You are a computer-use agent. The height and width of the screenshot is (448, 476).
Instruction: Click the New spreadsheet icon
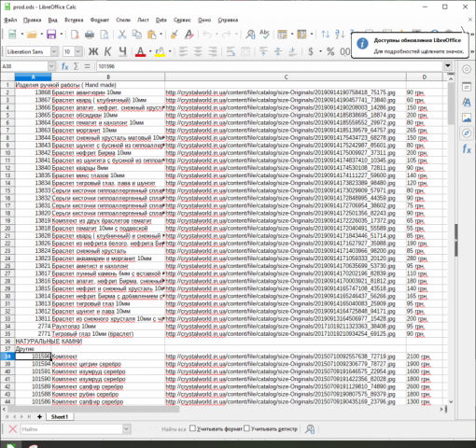click(x=12, y=35)
